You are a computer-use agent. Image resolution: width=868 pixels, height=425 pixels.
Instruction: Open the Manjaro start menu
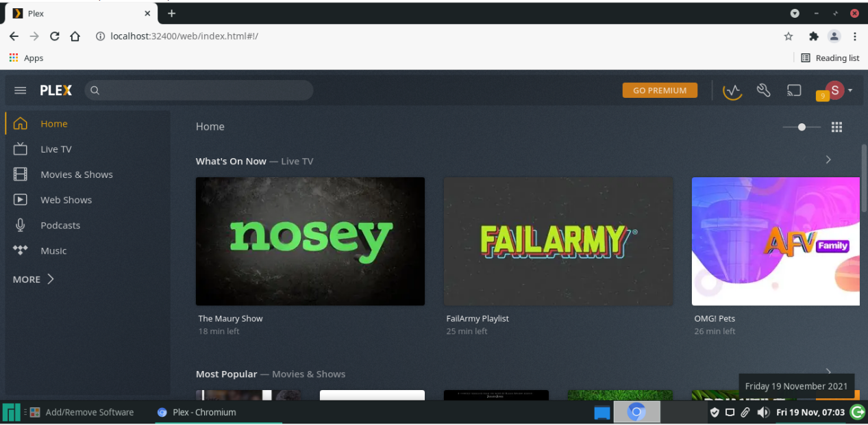[x=11, y=412]
